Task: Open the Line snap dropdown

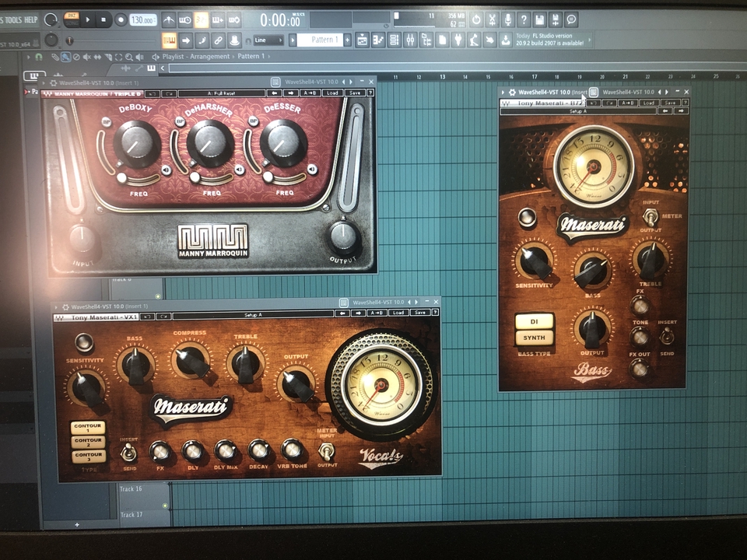Action: (268, 40)
